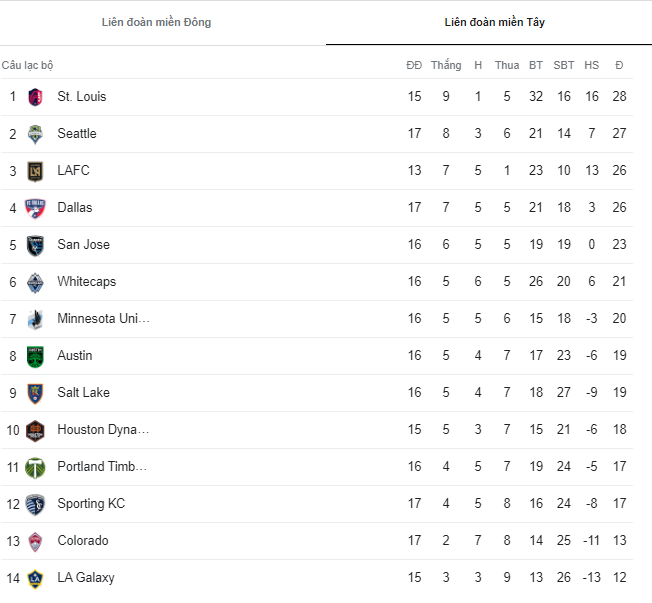Image resolution: width=652 pixels, height=603 pixels.
Task: Click the FC Dallas crest
Action: [36, 208]
